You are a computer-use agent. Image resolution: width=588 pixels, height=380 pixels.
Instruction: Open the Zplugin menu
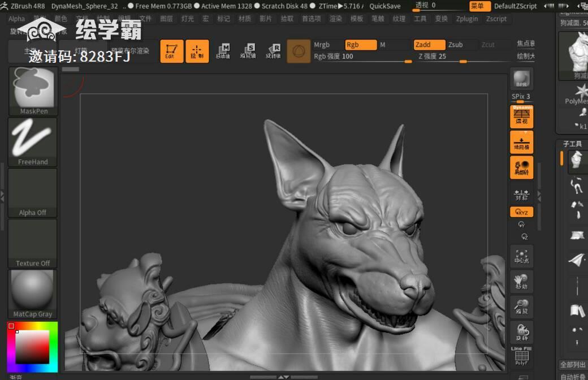pyautogui.click(x=467, y=19)
